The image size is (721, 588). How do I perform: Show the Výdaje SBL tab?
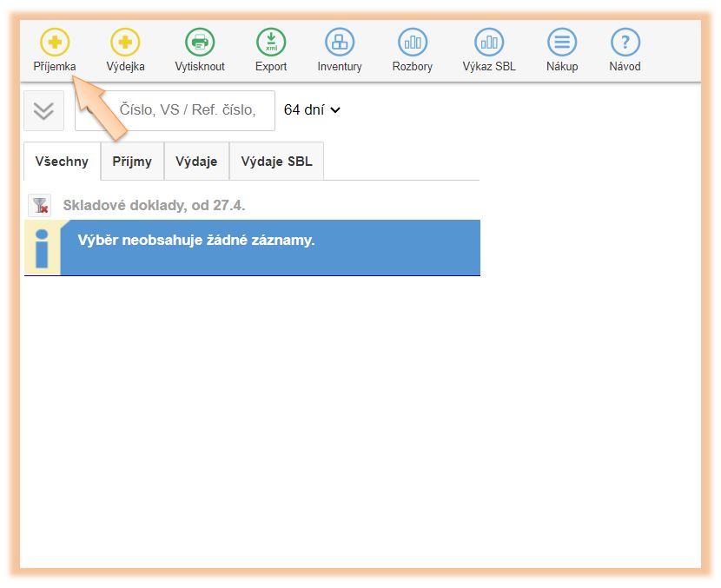tap(276, 162)
